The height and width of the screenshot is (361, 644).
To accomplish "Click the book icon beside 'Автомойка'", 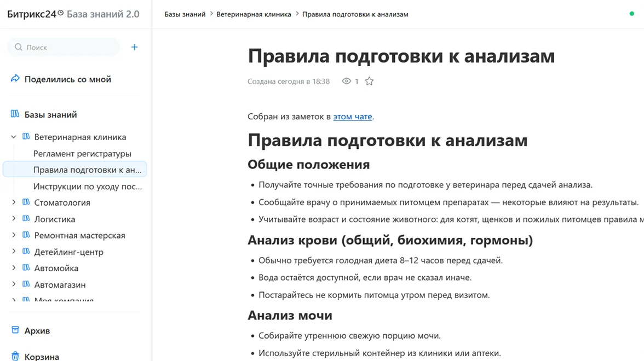I will pos(26,267).
